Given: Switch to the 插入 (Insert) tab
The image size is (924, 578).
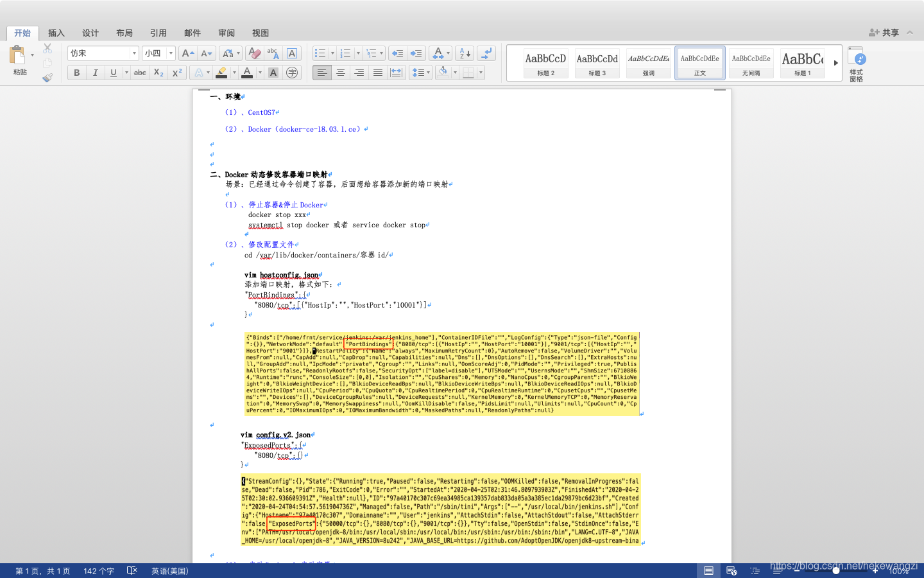Looking at the screenshot, I should (x=56, y=33).
